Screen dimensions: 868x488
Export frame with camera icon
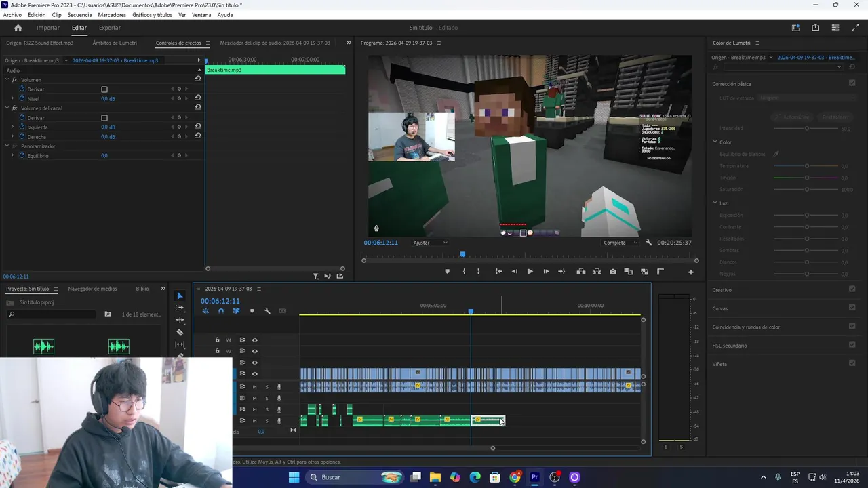coord(613,272)
